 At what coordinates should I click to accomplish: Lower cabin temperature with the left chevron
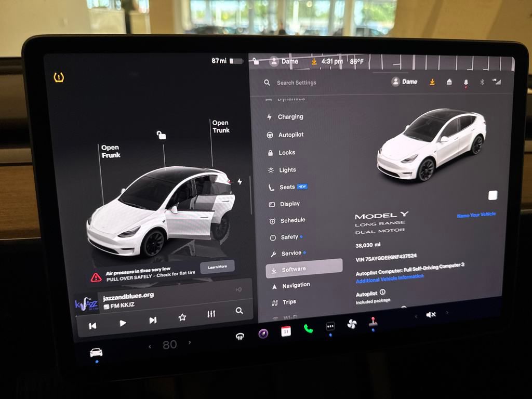click(150, 347)
